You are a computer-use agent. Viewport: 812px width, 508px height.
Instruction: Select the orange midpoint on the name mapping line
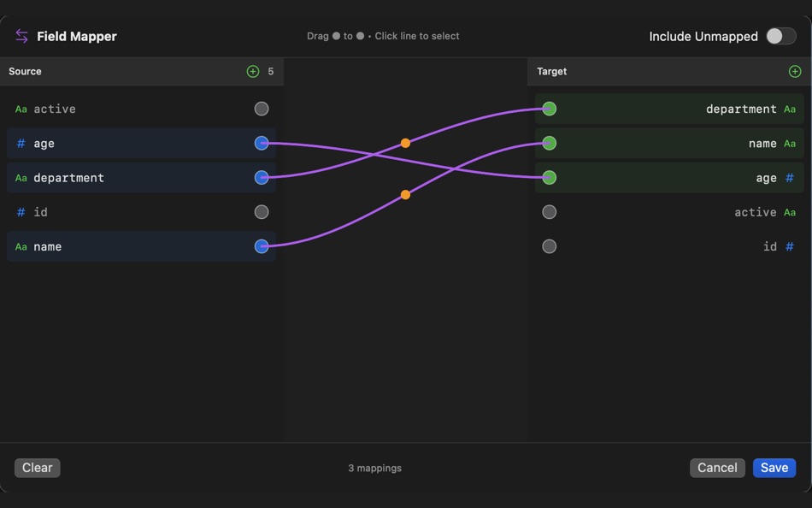(x=405, y=195)
